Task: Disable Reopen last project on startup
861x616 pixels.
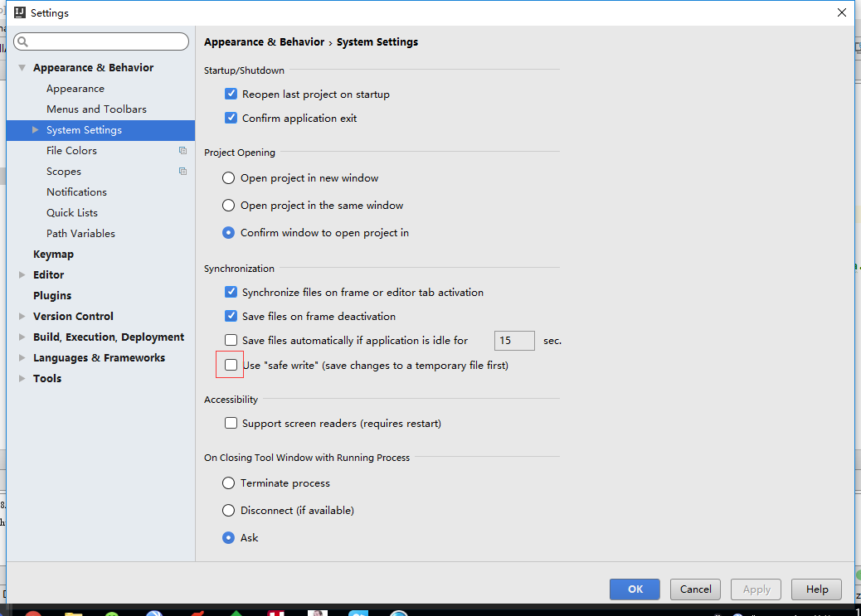Action: pyautogui.click(x=231, y=95)
